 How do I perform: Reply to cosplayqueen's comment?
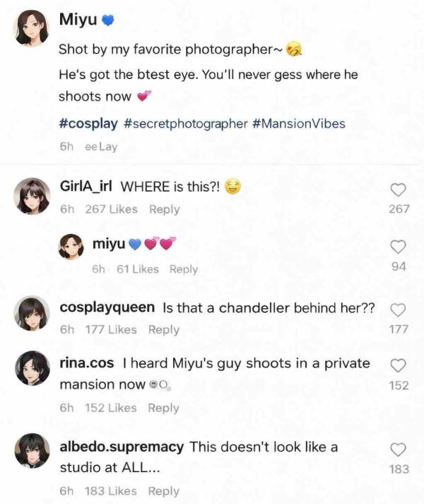(164, 329)
